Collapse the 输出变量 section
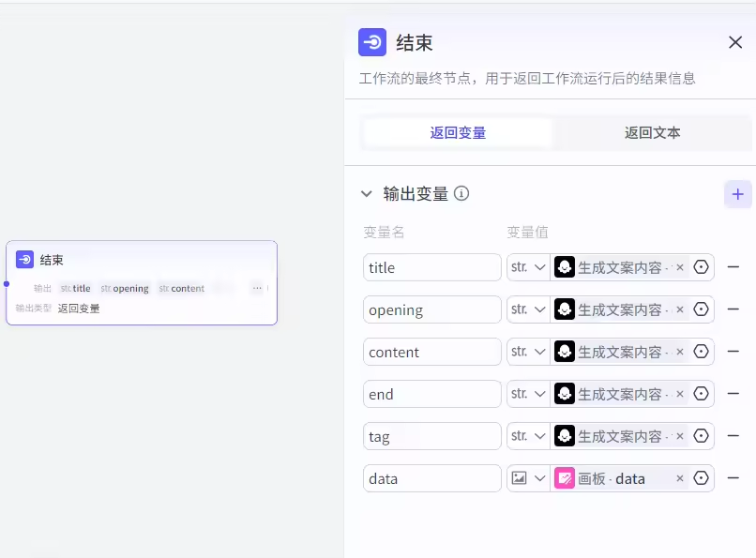Viewport: 756px width, 558px height. coord(367,194)
